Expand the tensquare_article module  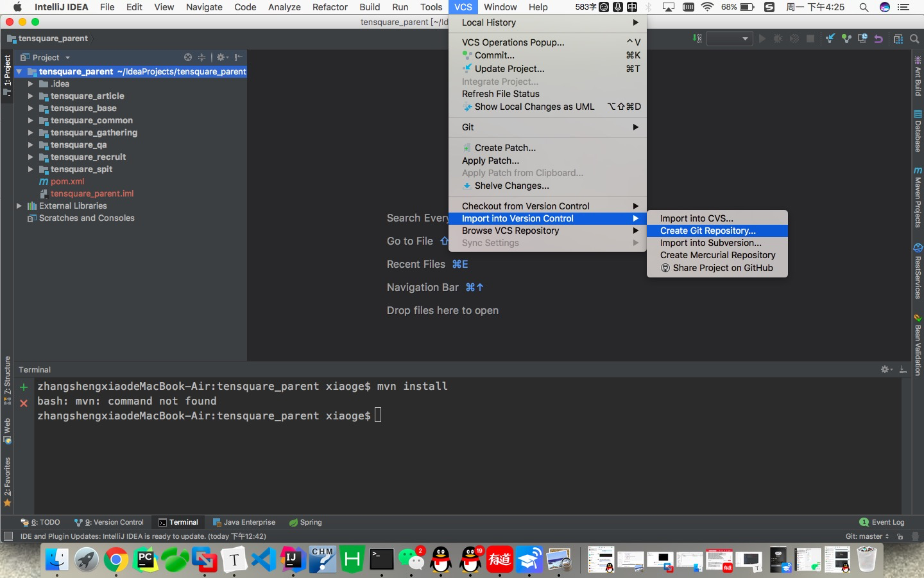click(x=30, y=96)
